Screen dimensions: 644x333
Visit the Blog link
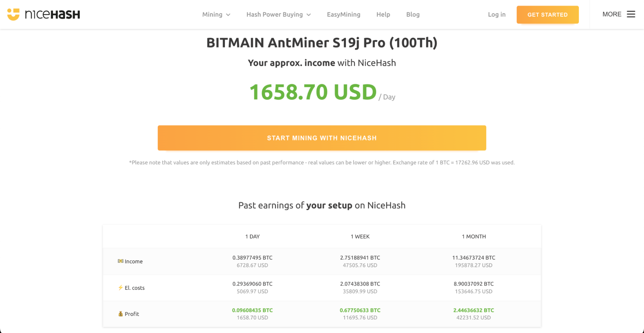tap(413, 15)
